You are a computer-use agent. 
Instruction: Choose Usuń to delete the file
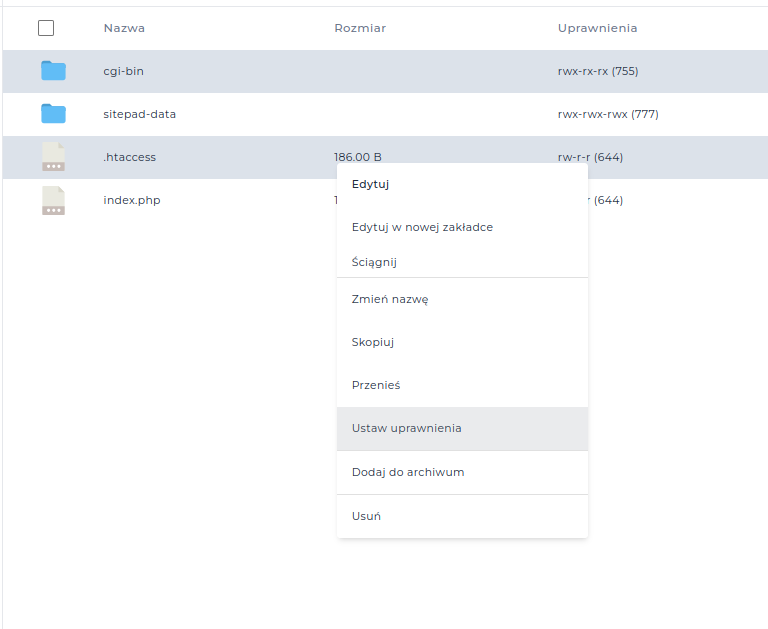366,516
